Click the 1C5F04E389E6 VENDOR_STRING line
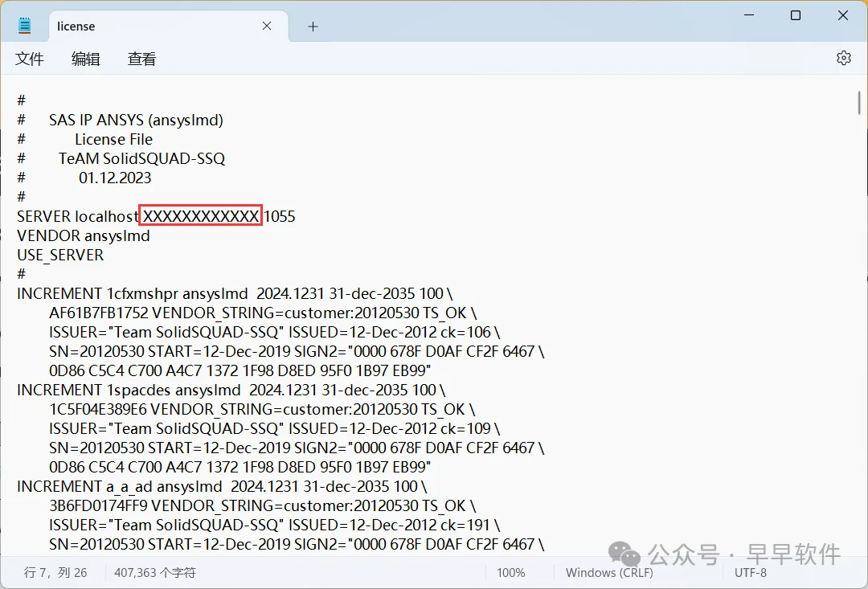 [262, 409]
